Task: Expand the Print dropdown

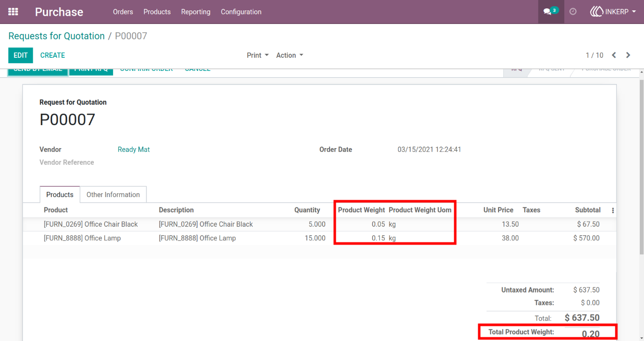Action: tap(258, 55)
